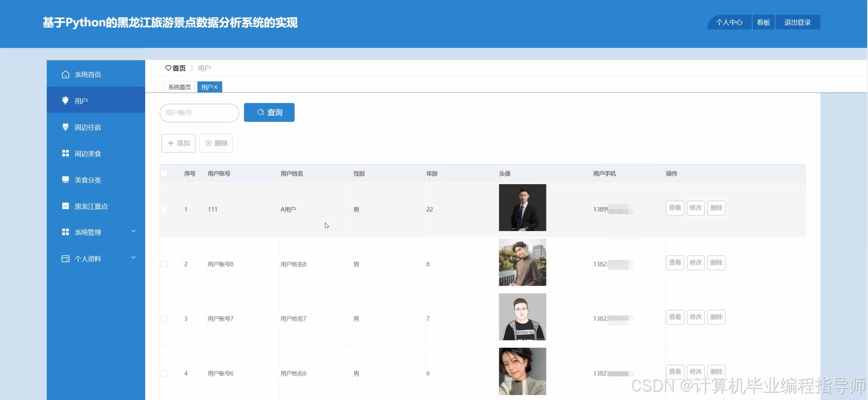Viewport: 868px width, 400px height.
Task: Click 查看 for 用户账号6
Action: click(x=675, y=372)
